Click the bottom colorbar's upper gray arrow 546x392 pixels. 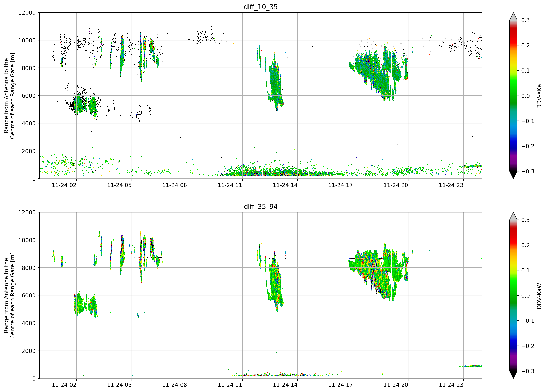[x=513, y=216]
